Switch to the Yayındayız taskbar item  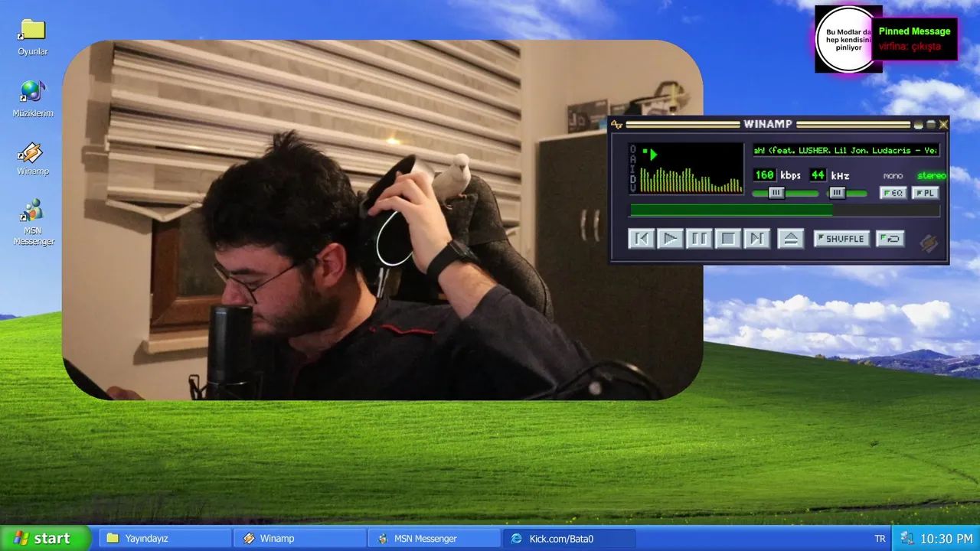(165, 539)
